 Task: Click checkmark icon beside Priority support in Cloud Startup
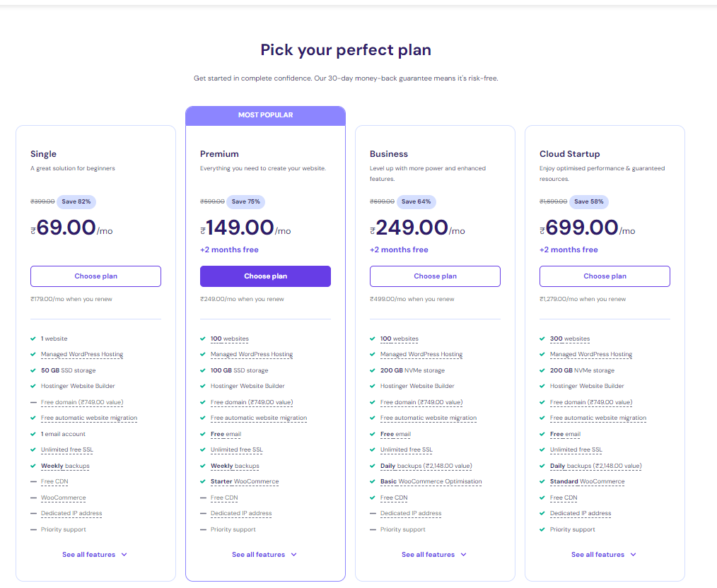(x=542, y=529)
